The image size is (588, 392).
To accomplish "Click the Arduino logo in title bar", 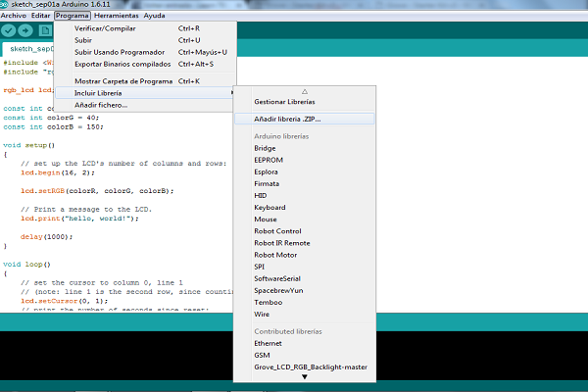I will [4, 4].
